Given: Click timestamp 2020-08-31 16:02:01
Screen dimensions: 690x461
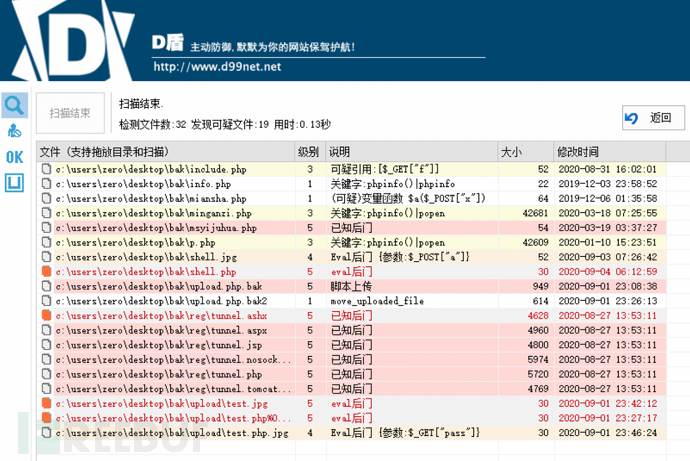Looking at the screenshot, I should (x=608, y=169).
